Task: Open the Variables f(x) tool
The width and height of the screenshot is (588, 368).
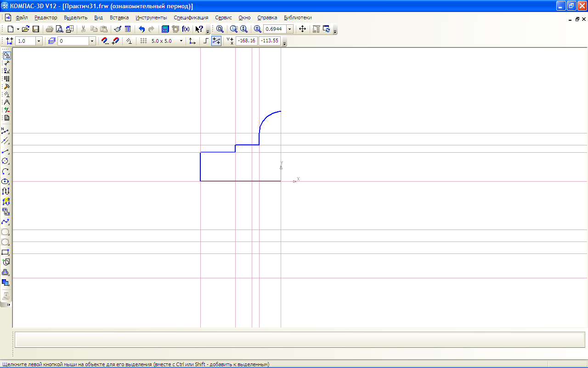Action: 186,29
